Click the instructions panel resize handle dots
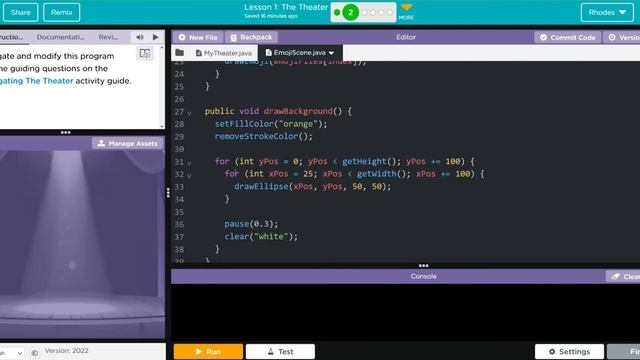 (65, 132)
